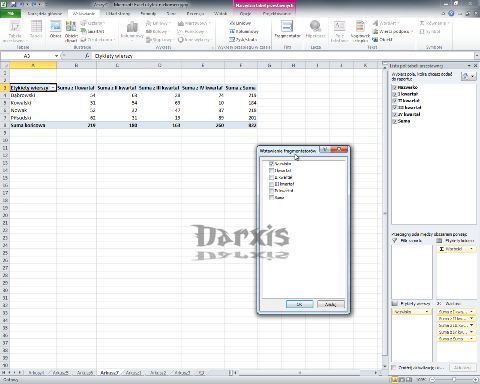Click Anuluj to cancel slicer dialog
The height and width of the screenshot is (384, 480).
[x=330, y=304]
